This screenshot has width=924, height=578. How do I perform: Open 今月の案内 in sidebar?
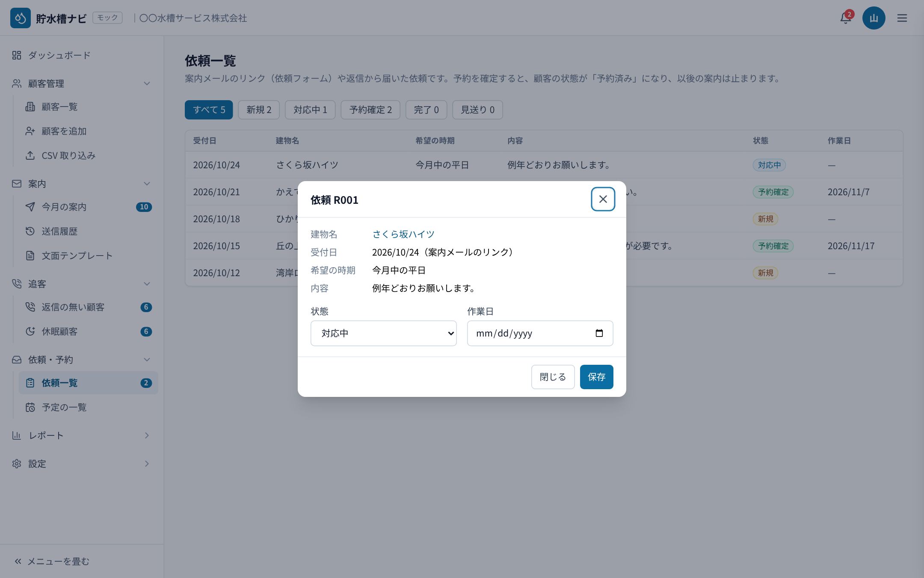coord(88,207)
